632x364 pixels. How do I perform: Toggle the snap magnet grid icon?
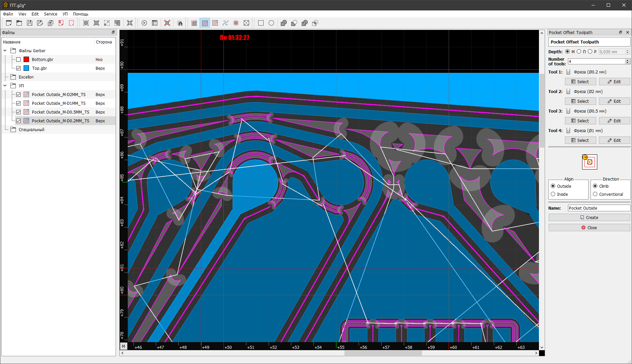tap(180, 23)
